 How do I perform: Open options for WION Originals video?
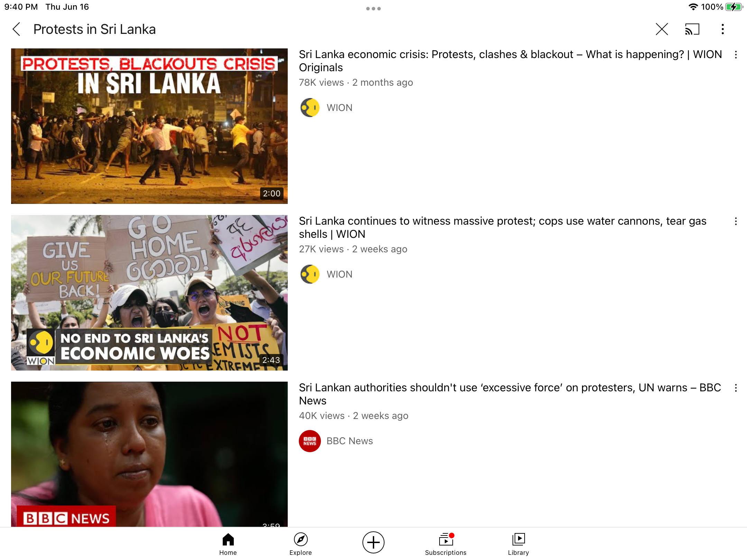(736, 55)
